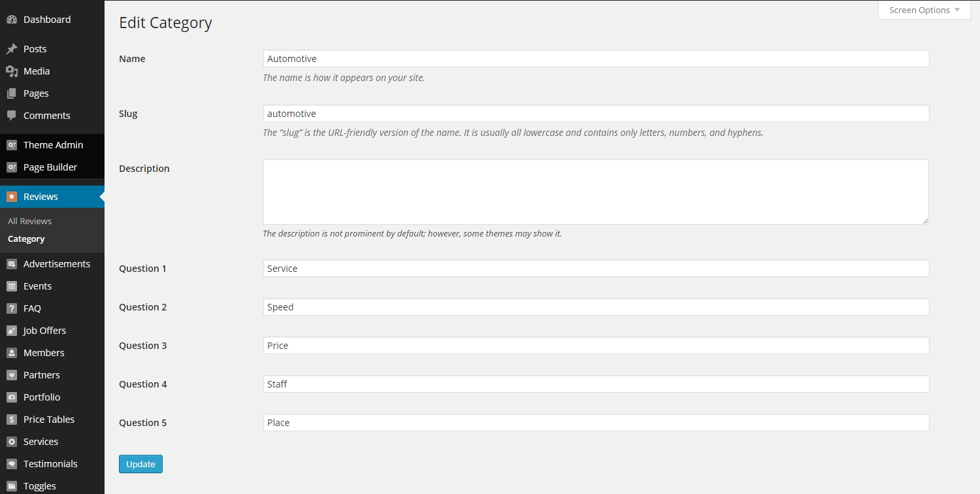Click the Posts pushpin icon
The height and width of the screenshot is (494, 980).
click(x=12, y=49)
